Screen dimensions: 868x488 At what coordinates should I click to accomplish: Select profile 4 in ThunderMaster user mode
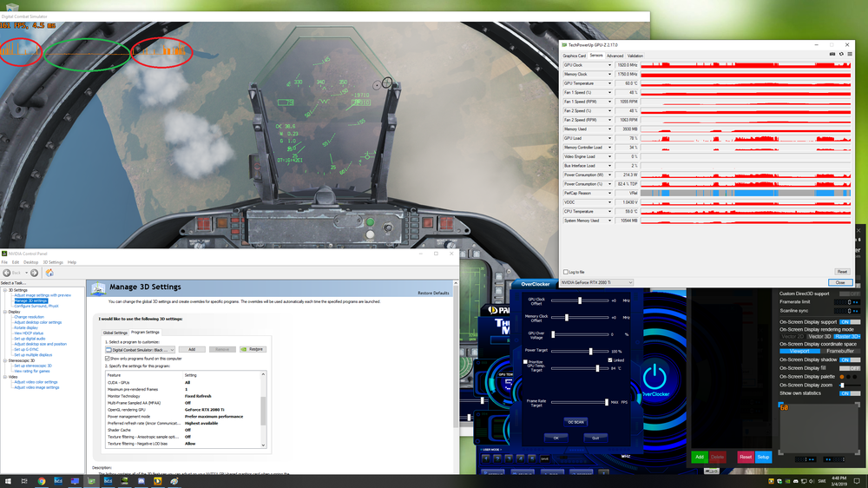point(520,458)
